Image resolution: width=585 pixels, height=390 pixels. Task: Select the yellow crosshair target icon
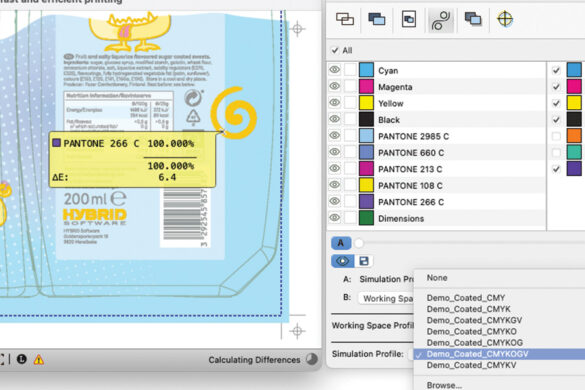[505, 19]
